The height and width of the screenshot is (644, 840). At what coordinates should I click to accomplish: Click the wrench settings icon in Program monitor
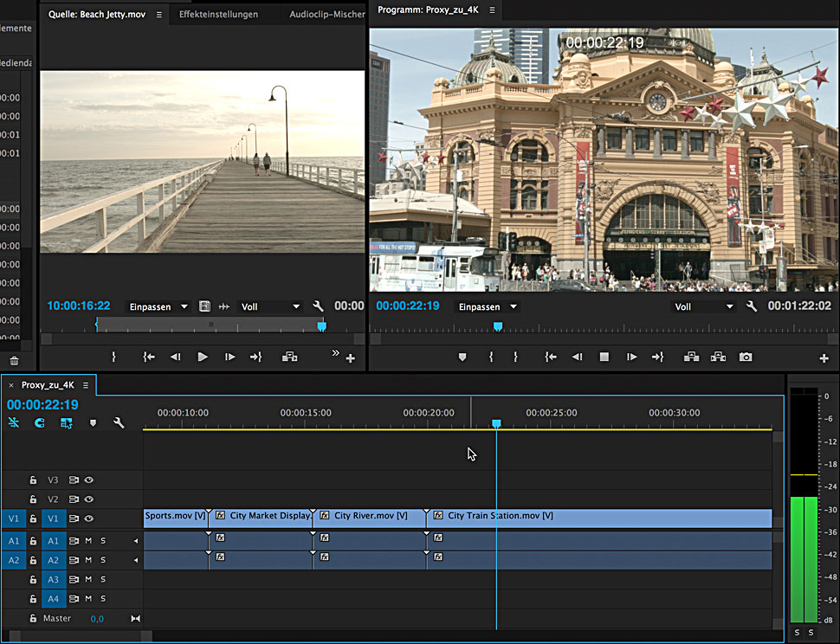(x=752, y=306)
